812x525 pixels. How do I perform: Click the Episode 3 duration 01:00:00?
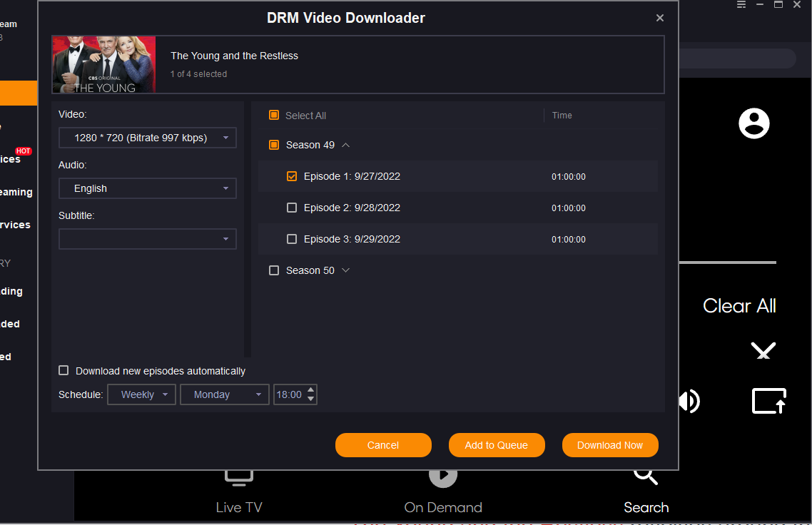click(568, 240)
